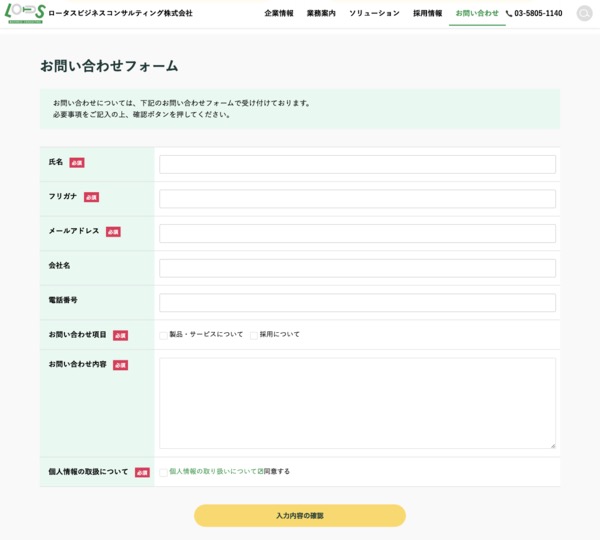Viewport: 600px width, 540px height.
Task: Click the お問い合わせフォーム heading
Action: (109, 66)
